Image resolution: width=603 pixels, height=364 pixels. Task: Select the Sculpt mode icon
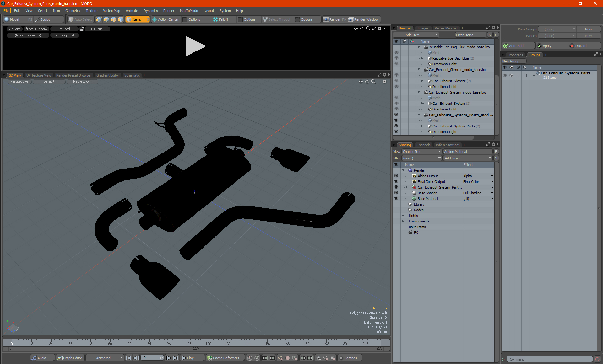[x=37, y=19]
